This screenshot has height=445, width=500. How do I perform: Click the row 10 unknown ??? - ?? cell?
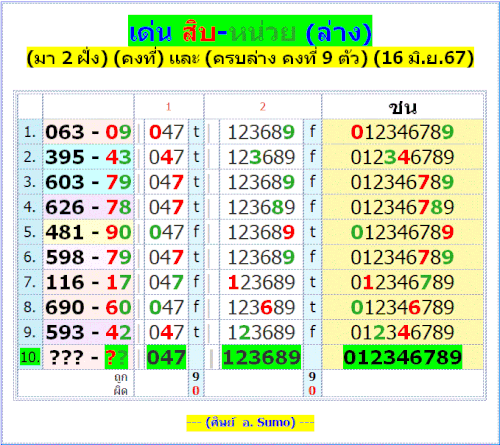[x=88, y=357]
